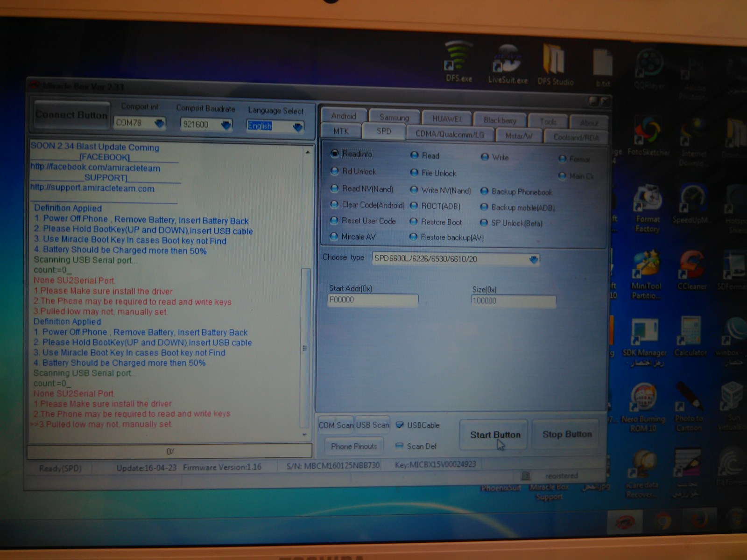Image resolution: width=747 pixels, height=560 pixels.
Task: Focus the Size(0x) input field
Action: pyautogui.click(x=513, y=301)
